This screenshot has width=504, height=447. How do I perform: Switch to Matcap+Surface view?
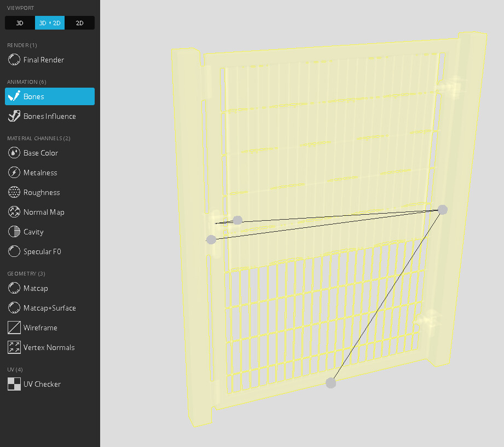tap(50, 308)
